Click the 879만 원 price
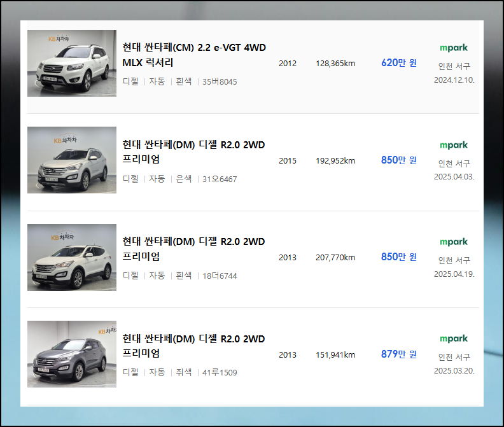The height and width of the screenshot is (427, 504). [399, 354]
